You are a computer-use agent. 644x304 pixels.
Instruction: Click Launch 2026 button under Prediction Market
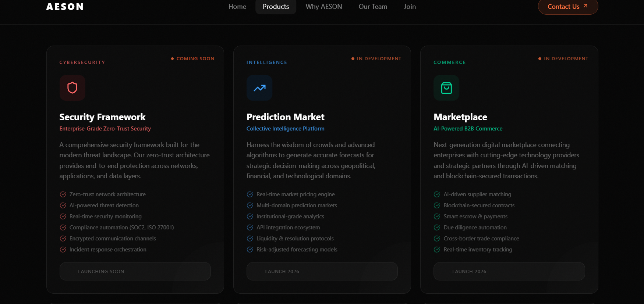point(322,271)
